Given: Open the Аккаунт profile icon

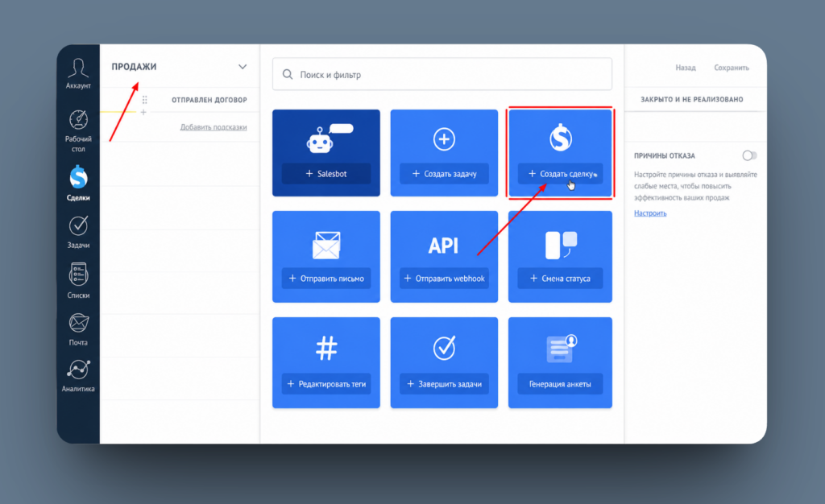Looking at the screenshot, I should pos(78,68).
